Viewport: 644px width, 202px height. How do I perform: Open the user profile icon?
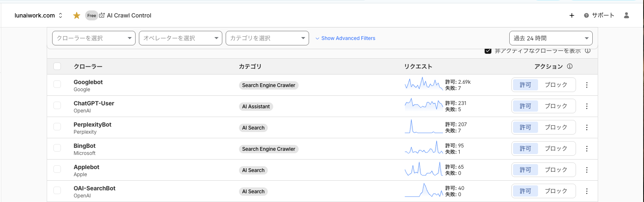pyautogui.click(x=626, y=15)
